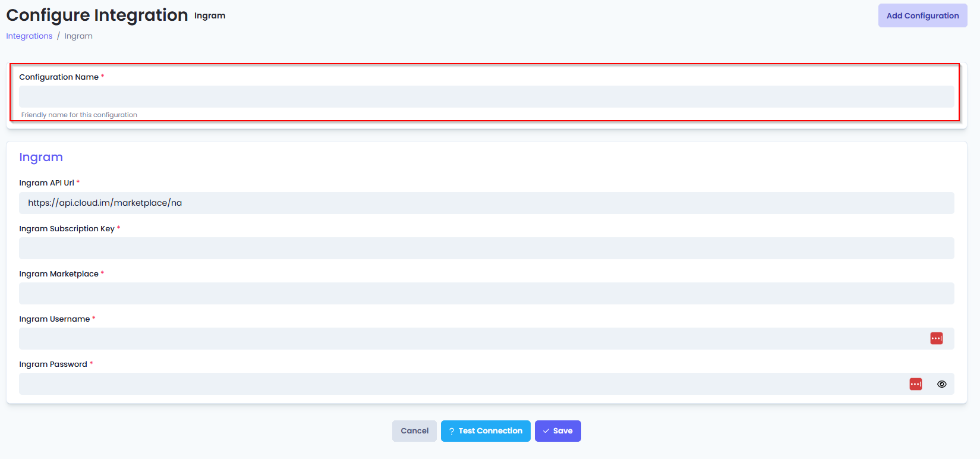This screenshot has width=980, height=459.
Task: Click the 'Ingram' section heading
Action: click(41, 157)
